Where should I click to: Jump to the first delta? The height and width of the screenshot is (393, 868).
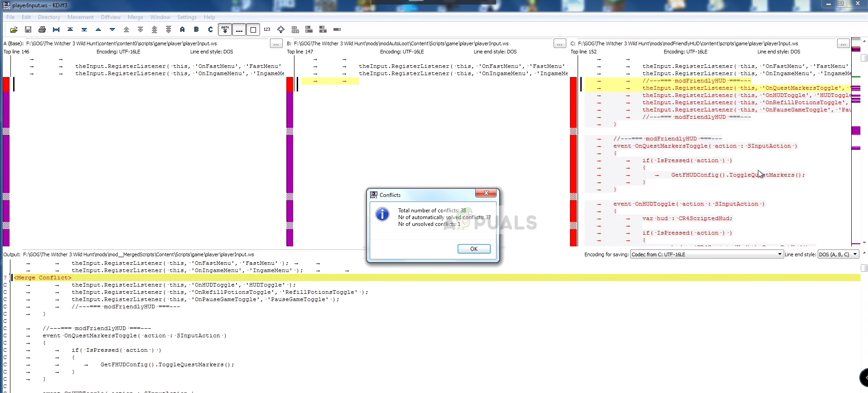click(x=70, y=29)
